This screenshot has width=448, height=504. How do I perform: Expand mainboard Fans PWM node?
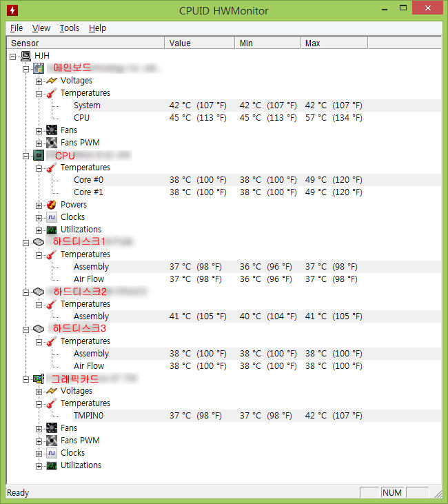click(x=39, y=143)
